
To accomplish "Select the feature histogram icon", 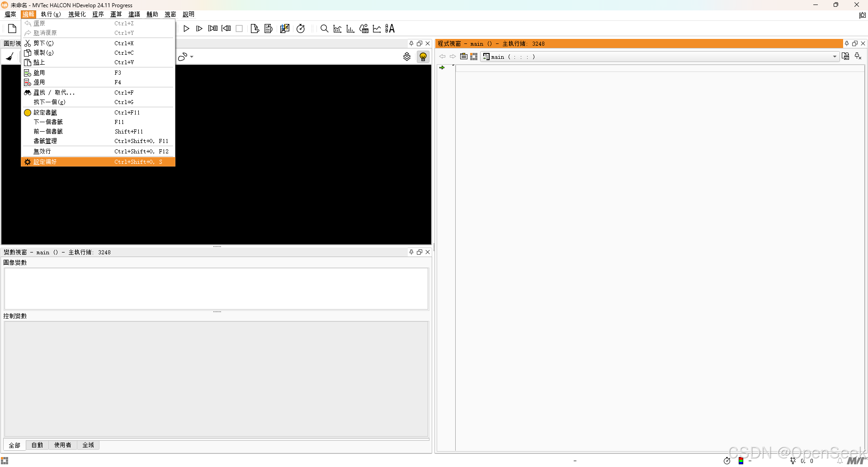I will point(350,29).
